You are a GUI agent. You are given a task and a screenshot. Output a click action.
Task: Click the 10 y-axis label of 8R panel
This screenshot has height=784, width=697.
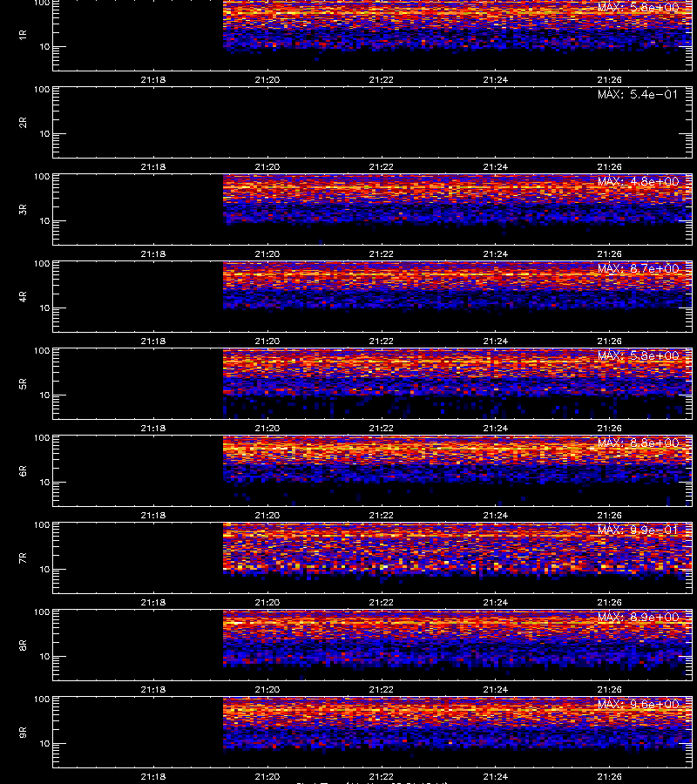pos(44,657)
